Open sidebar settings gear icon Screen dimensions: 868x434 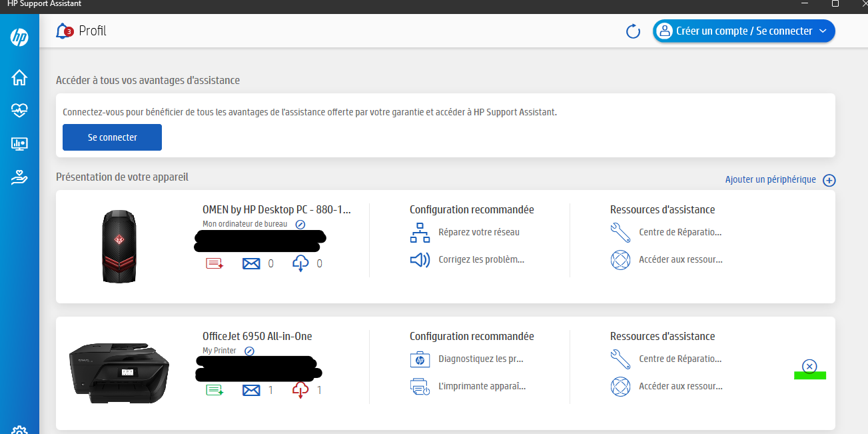(x=19, y=430)
